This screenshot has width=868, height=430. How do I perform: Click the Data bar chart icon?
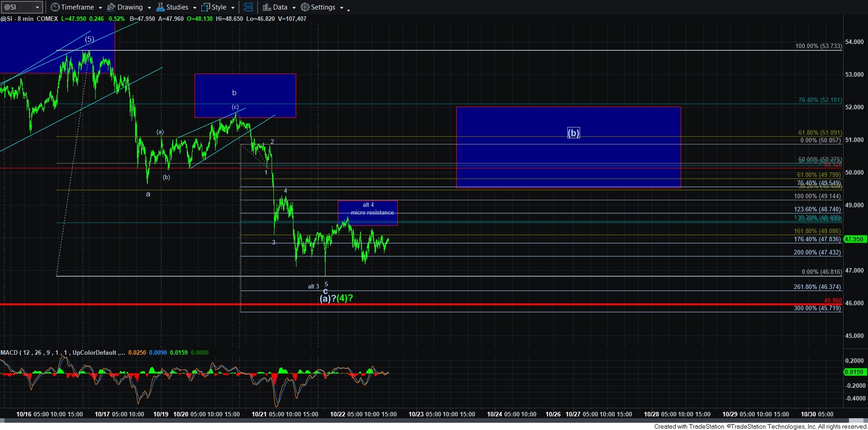[267, 7]
